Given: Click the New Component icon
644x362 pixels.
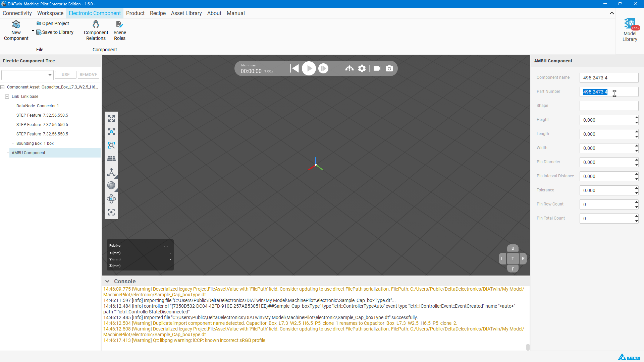Looking at the screenshot, I should (16, 24).
